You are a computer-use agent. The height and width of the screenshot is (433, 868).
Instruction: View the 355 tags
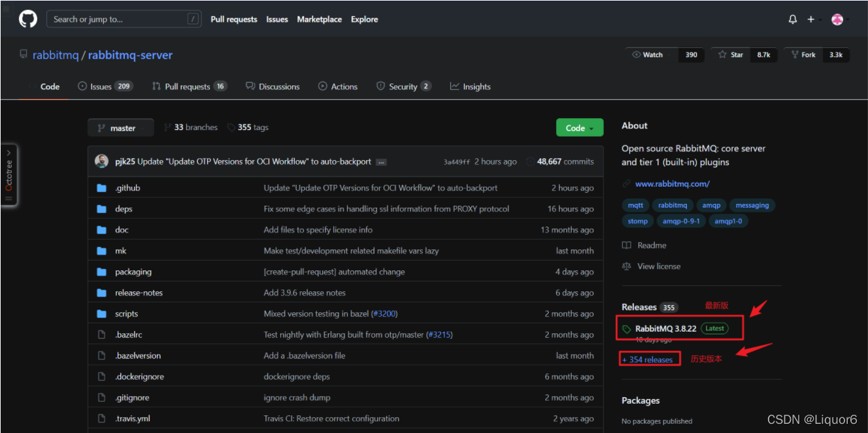click(248, 127)
